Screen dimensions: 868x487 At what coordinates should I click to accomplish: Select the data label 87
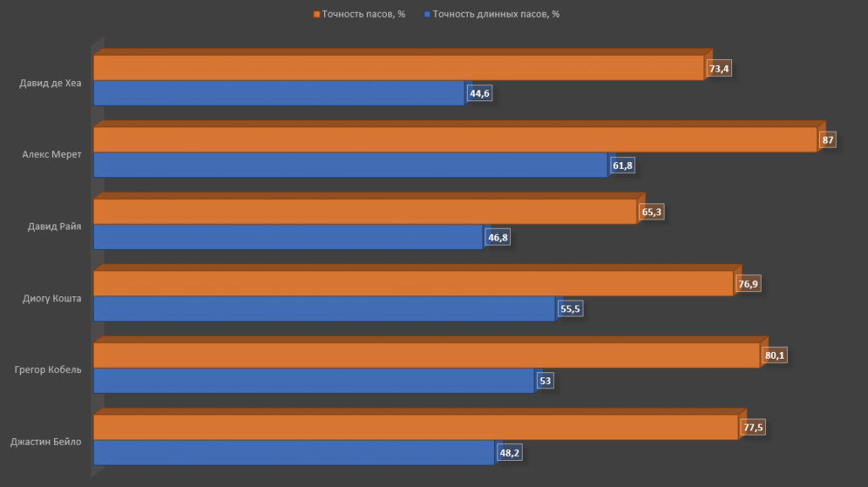828,140
